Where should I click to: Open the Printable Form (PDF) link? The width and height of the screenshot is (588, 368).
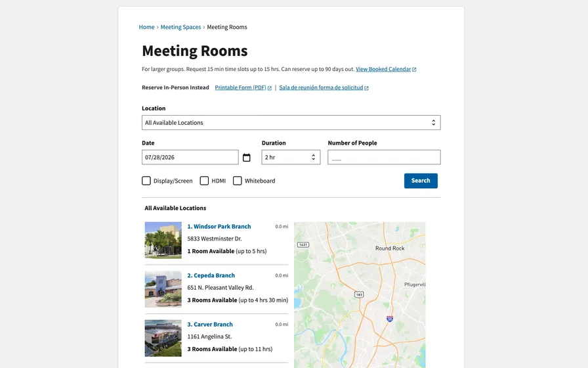point(240,87)
